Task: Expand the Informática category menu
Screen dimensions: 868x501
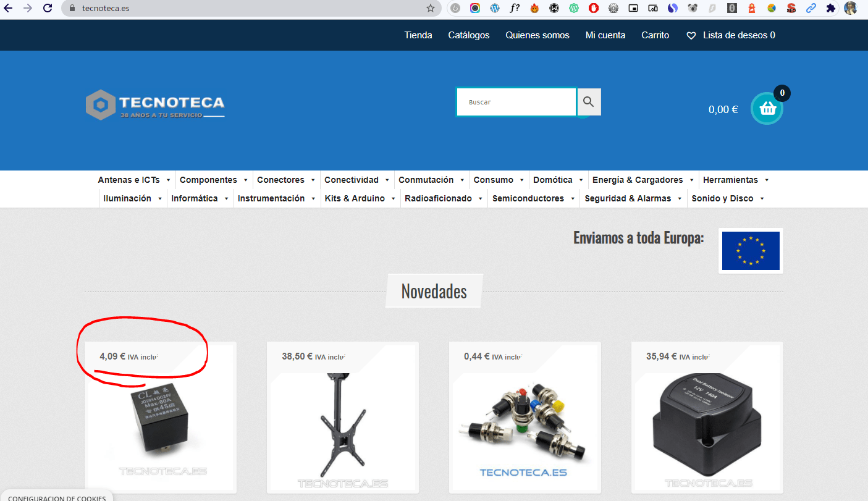Action: [x=200, y=198]
